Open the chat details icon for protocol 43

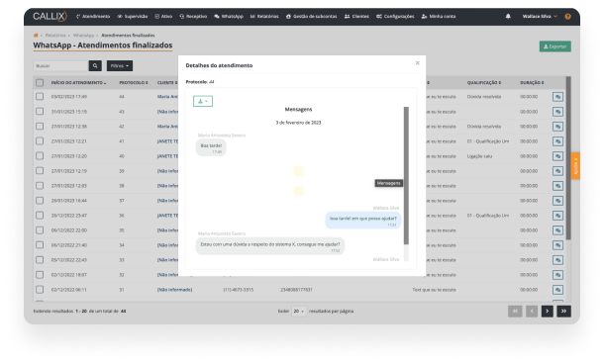(x=557, y=112)
